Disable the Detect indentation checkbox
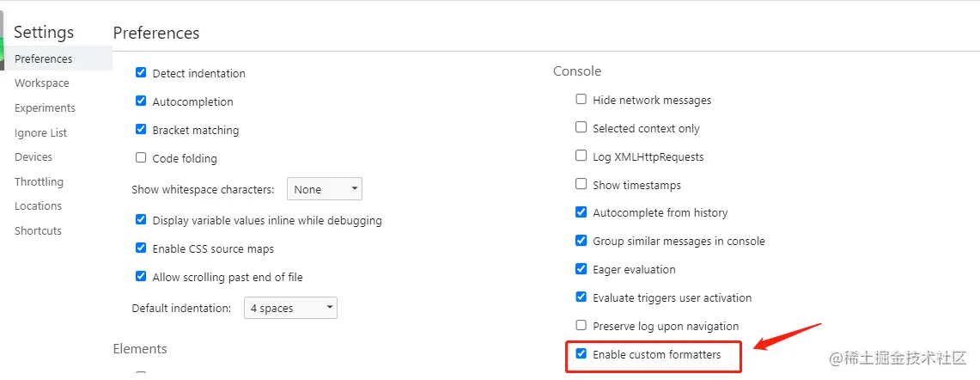The height and width of the screenshot is (380, 980). 141,73
